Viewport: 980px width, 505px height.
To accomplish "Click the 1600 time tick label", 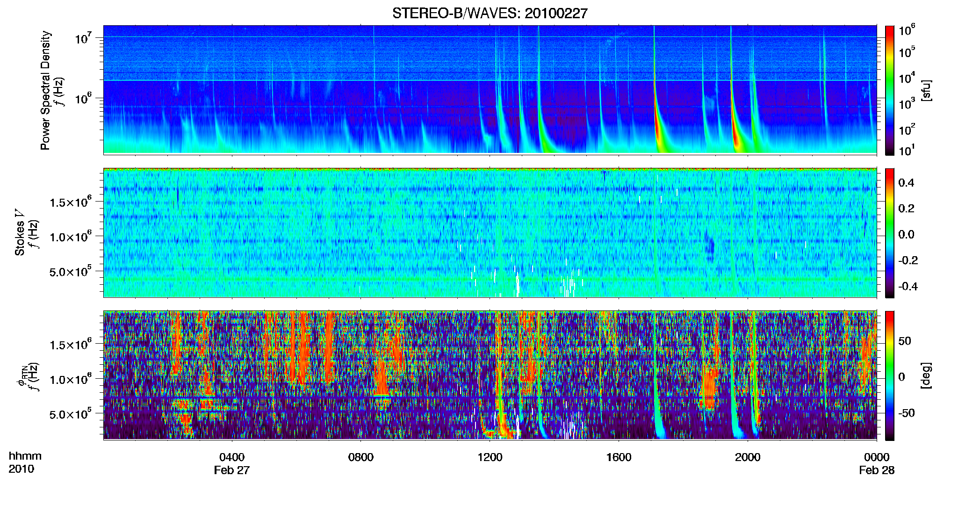I will [619, 457].
